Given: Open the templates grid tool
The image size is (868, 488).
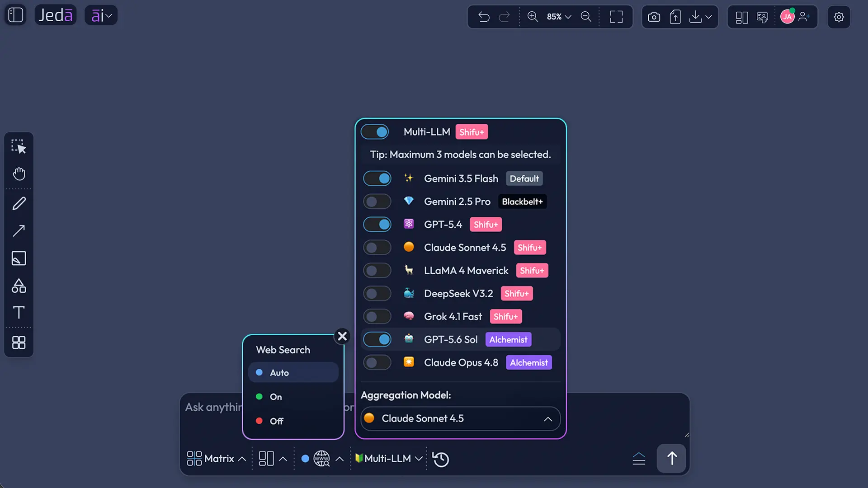Looking at the screenshot, I should coord(19,343).
